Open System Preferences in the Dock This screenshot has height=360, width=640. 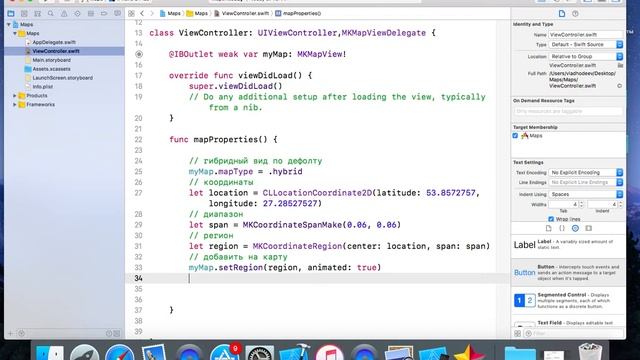(x=260, y=353)
